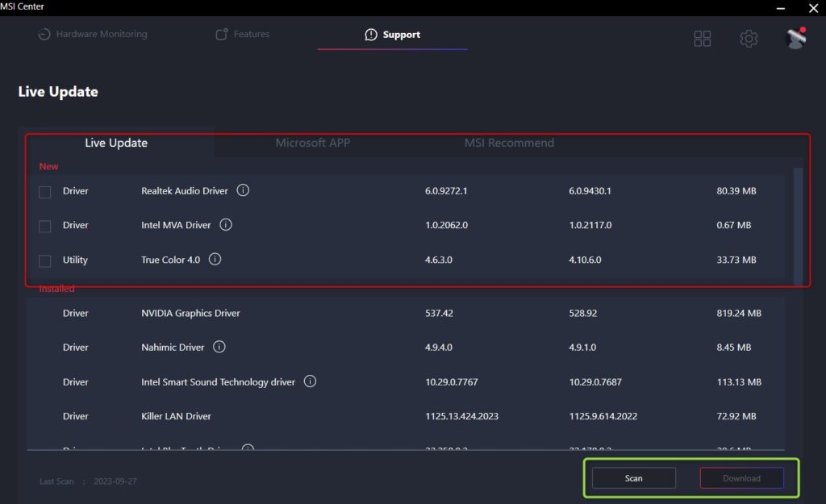Click the user profile avatar
Viewport: 826px width, 504px height.
click(x=795, y=38)
